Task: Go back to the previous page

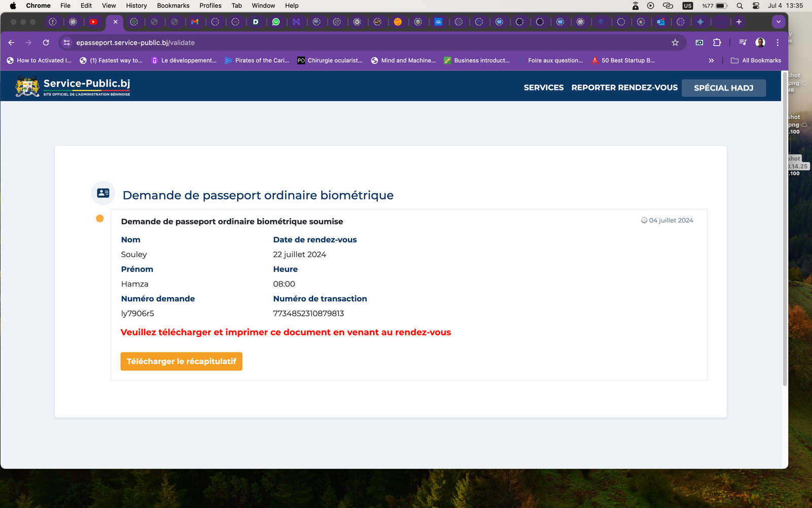Action: click(x=11, y=43)
